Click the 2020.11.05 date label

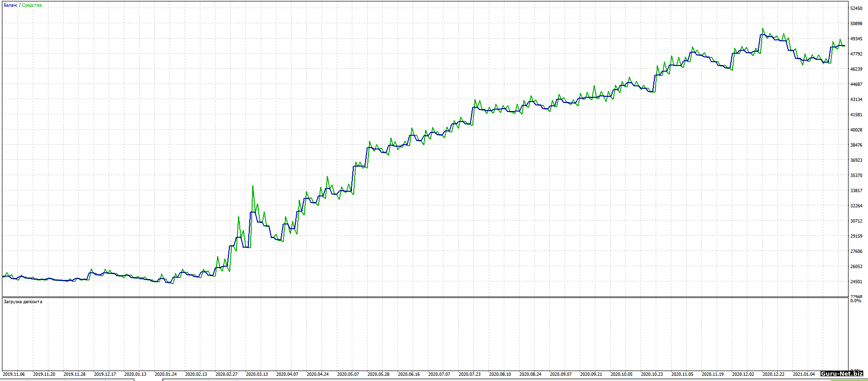[x=682, y=374]
